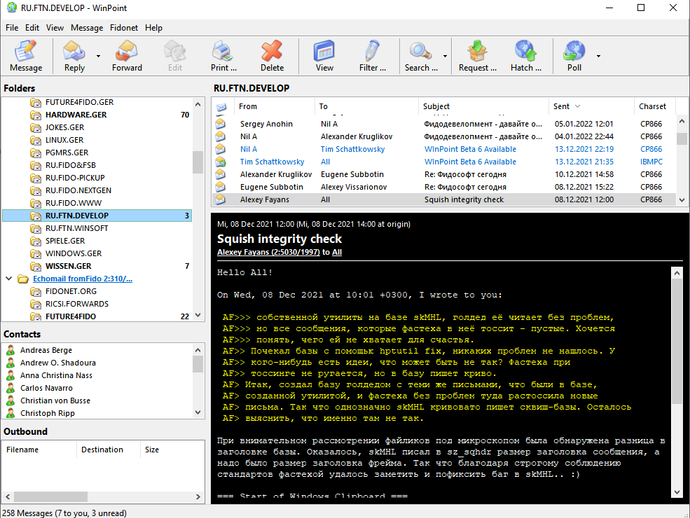Open the Poll dropdown arrow
The image size is (690, 518).
click(598, 56)
